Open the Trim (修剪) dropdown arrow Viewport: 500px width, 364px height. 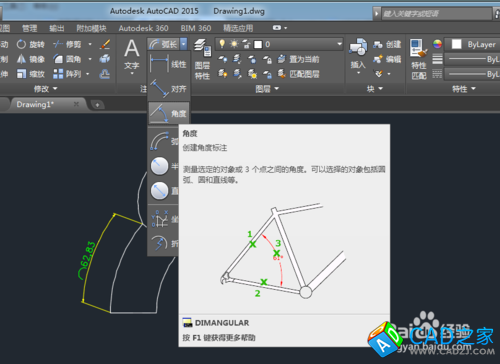point(90,44)
